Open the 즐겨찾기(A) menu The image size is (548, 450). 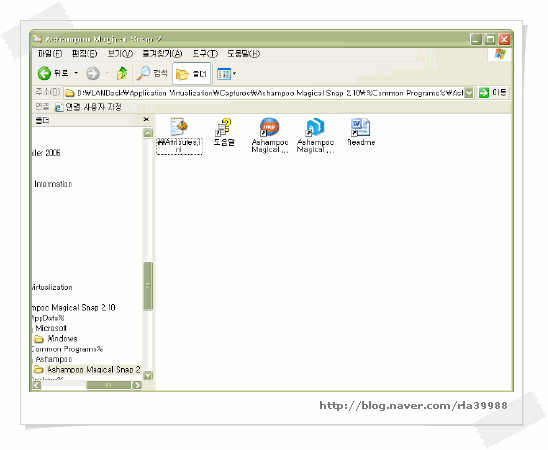162,53
